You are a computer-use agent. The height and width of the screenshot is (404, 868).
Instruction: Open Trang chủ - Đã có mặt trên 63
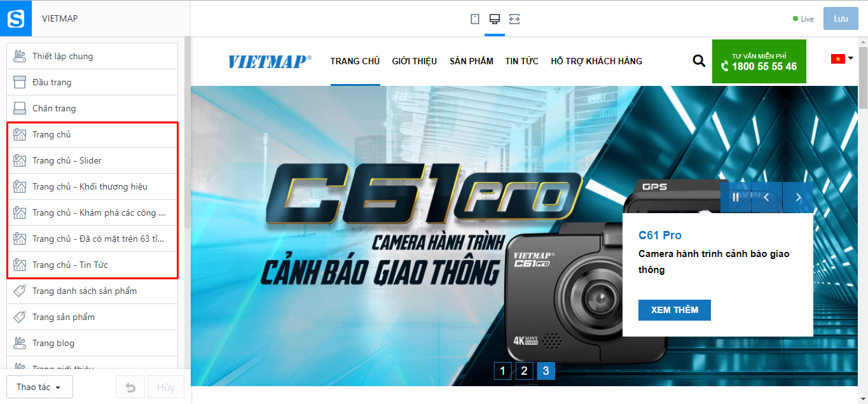pos(92,239)
